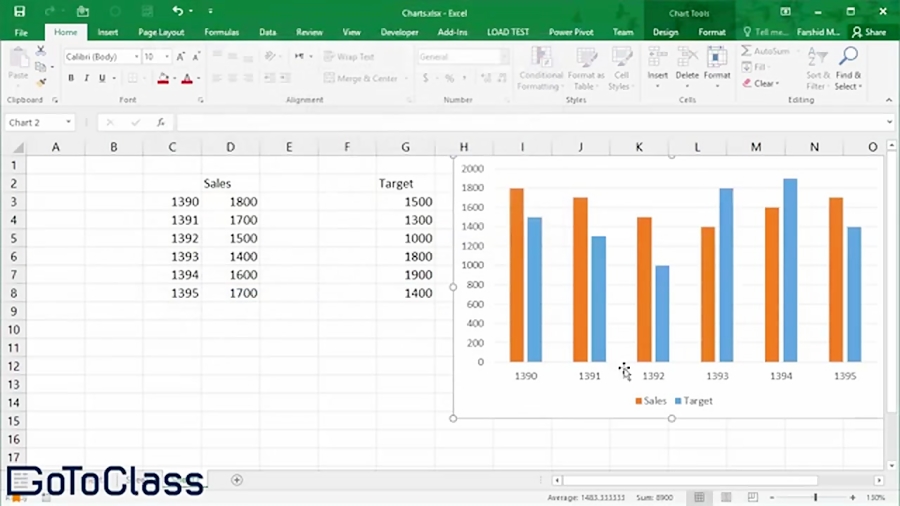Click the Undo arrow icon
This screenshot has height=506, width=900.
(x=177, y=11)
